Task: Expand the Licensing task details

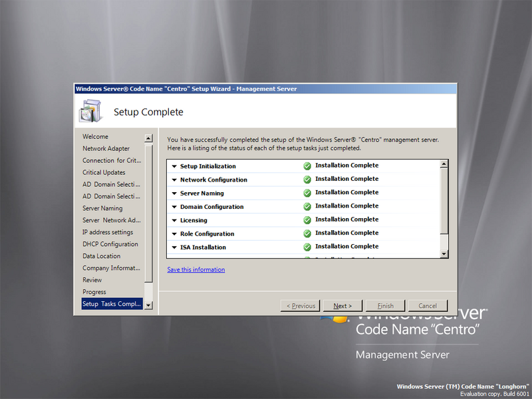Action: 174,219
